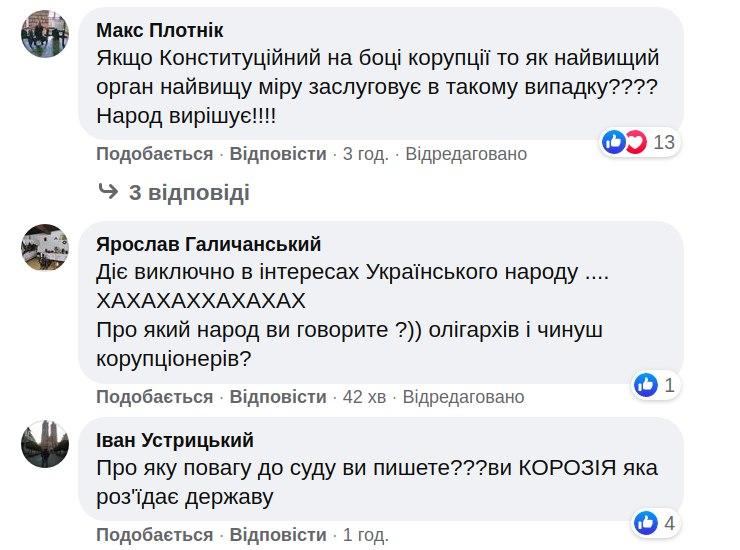Click the reply arrow icon beside 3 відповіді
The width and height of the screenshot is (740, 550).
coord(107,191)
